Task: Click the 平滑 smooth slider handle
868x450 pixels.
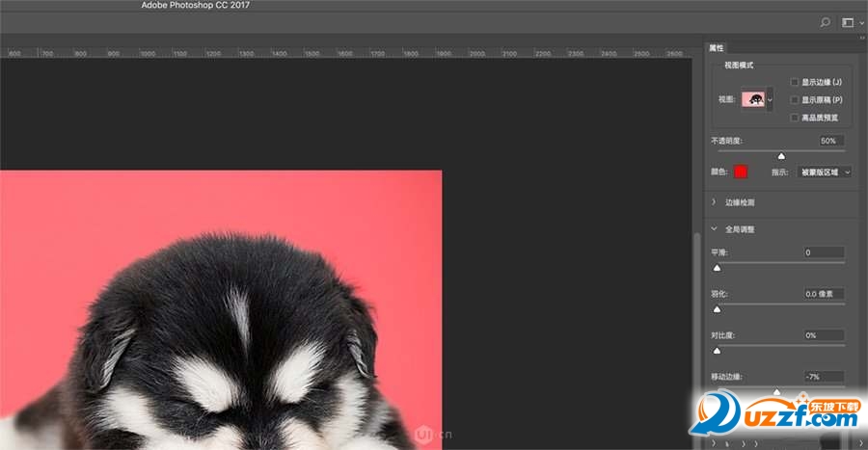Action: tap(717, 268)
